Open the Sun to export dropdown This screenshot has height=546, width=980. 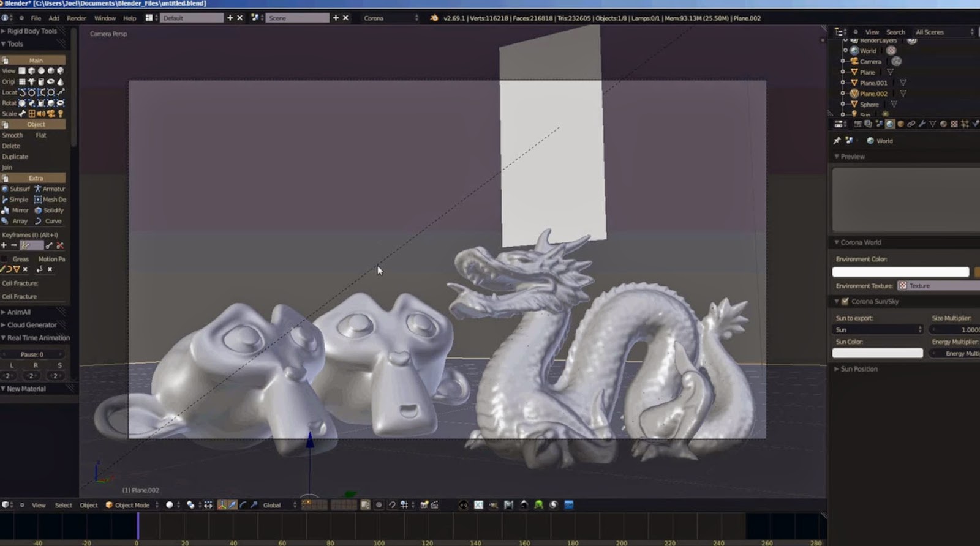pyautogui.click(x=878, y=329)
